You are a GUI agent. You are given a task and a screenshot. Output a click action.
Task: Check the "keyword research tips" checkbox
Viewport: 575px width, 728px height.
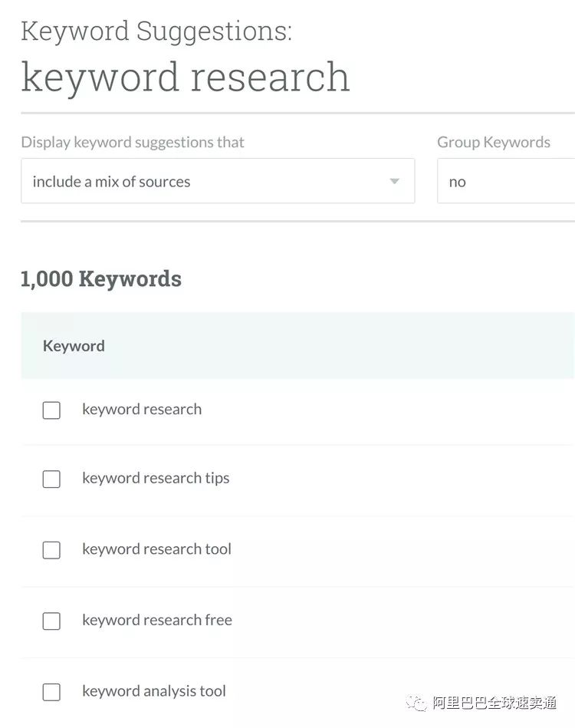coord(51,479)
